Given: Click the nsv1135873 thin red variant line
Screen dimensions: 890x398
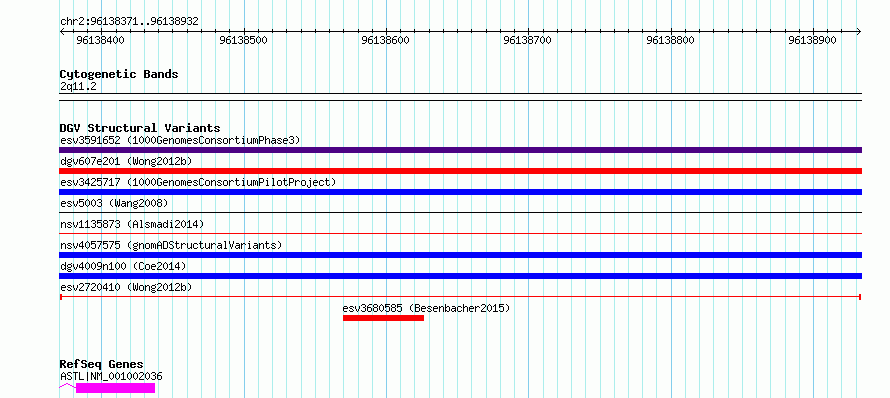Looking at the screenshot, I should [460, 233].
